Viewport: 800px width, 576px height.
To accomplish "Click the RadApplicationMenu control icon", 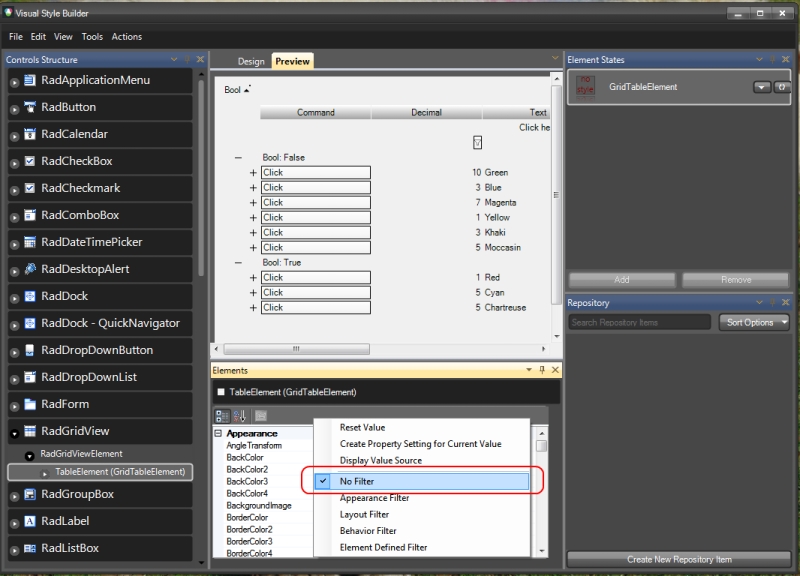I will coord(30,80).
